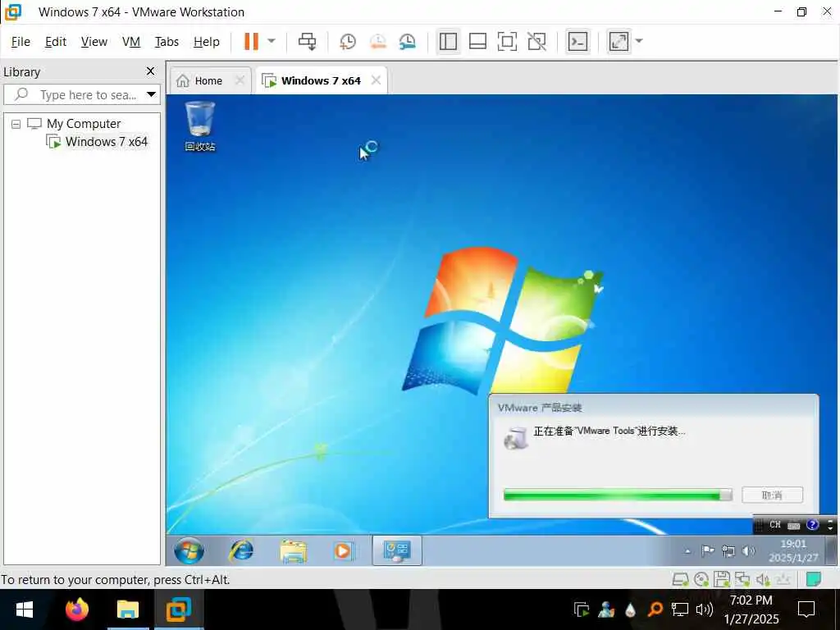The height and width of the screenshot is (630, 840).
Task: Click the sound card status icon
Action: (x=763, y=580)
